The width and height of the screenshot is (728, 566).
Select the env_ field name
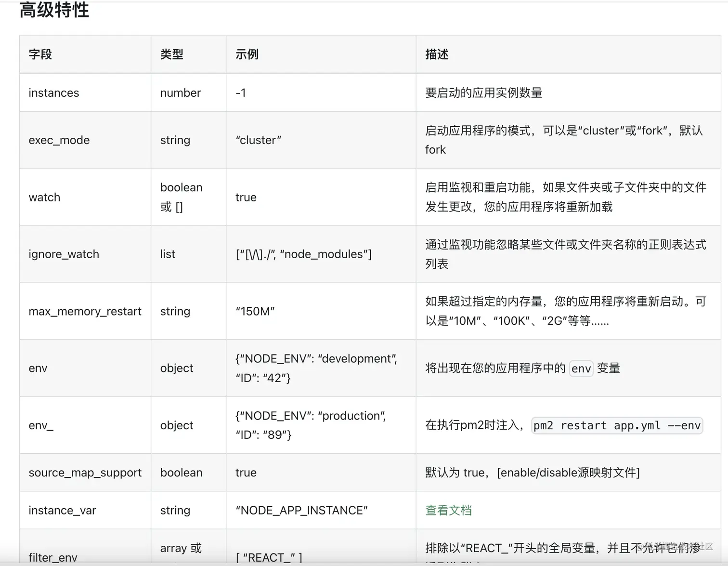tap(40, 425)
